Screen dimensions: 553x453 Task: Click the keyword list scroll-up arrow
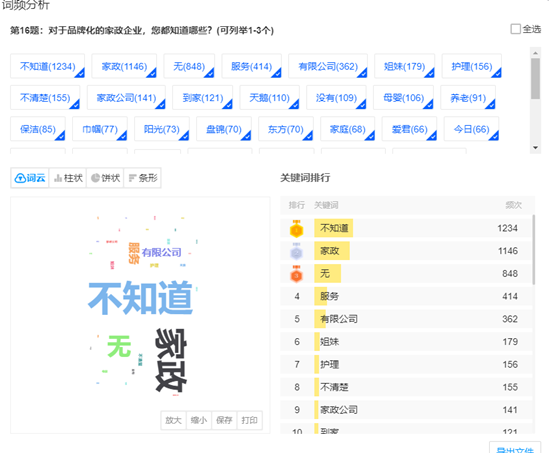[535, 53]
